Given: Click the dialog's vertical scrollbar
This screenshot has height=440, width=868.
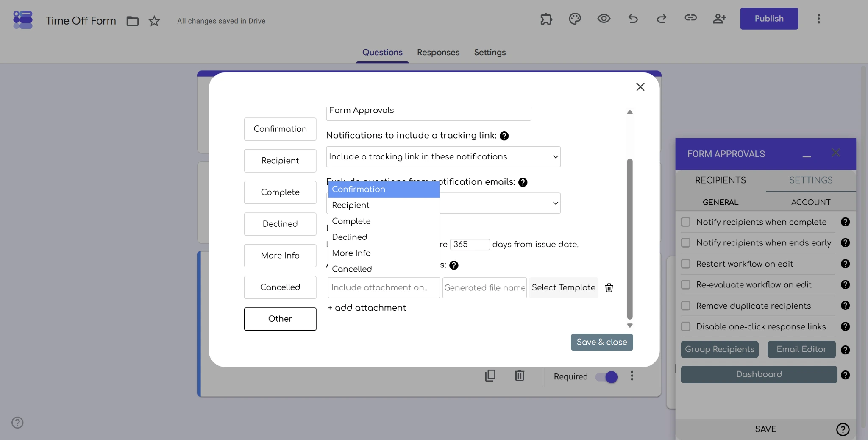Looking at the screenshot, I should click(630, 239).
